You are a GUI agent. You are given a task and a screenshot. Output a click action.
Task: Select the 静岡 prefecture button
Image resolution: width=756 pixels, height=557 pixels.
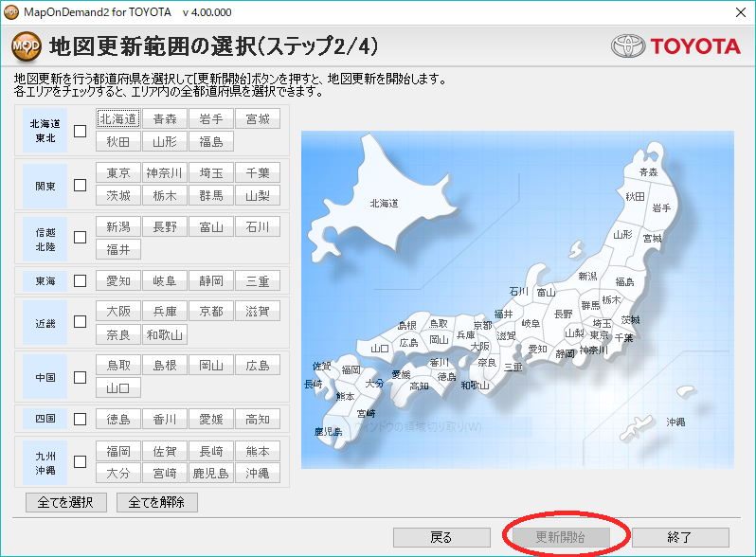pos(211,280)
